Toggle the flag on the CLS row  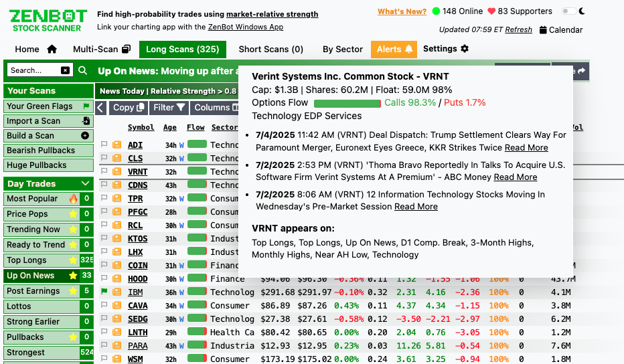104,158
